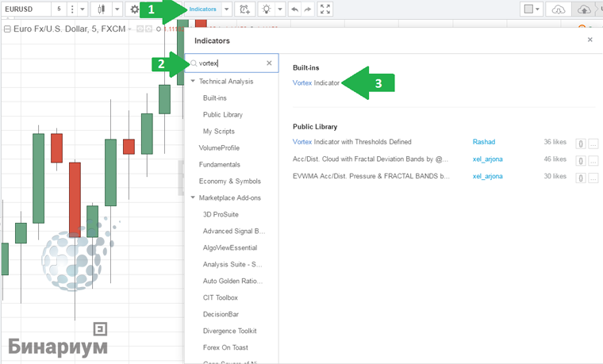The image size is (603, 364).
Task: Open xel_arjona link in 46 likes row
Action: tap(488, 159)
